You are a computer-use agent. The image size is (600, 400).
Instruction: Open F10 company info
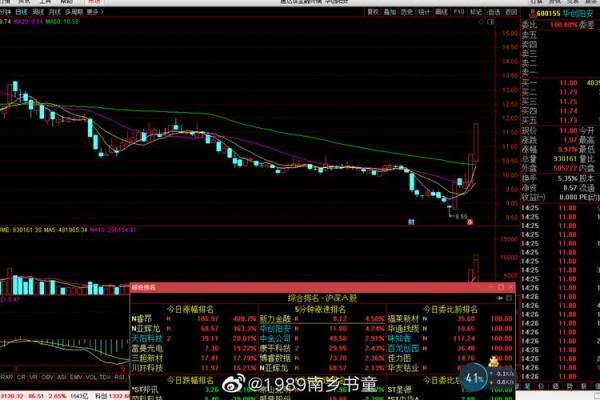click(x=458, y=12)
